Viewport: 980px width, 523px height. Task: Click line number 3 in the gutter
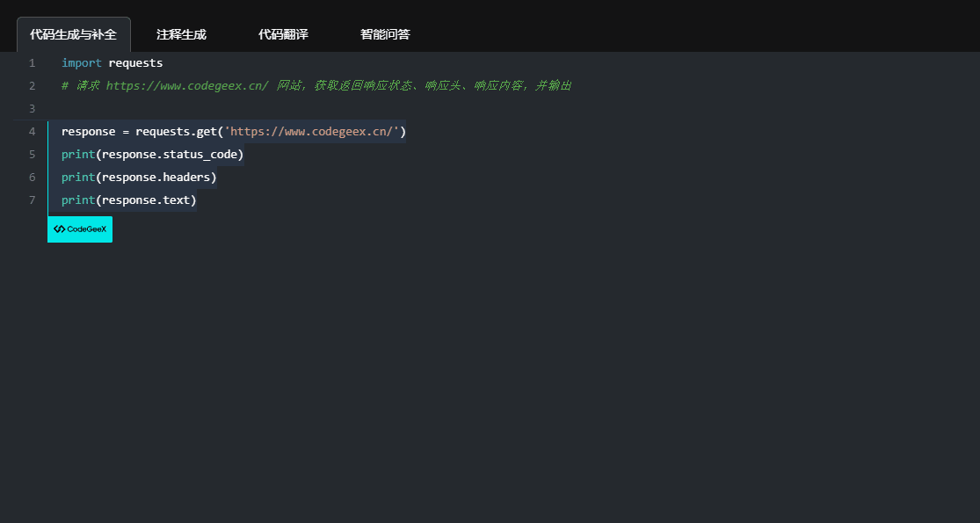point(32,109)
